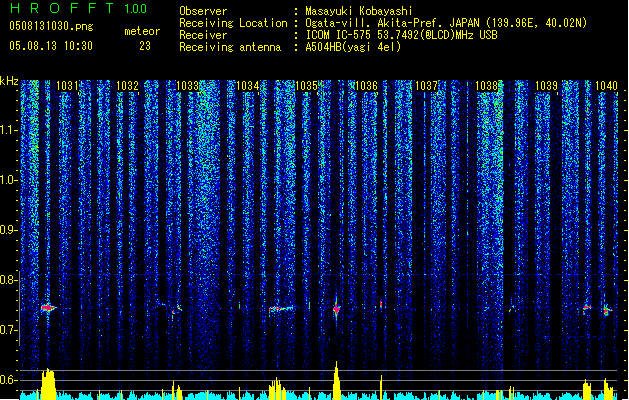Click the Receiver label
The width and height of the screenshot is (629, 400).
pyautogui.click(x=203, y=35)
